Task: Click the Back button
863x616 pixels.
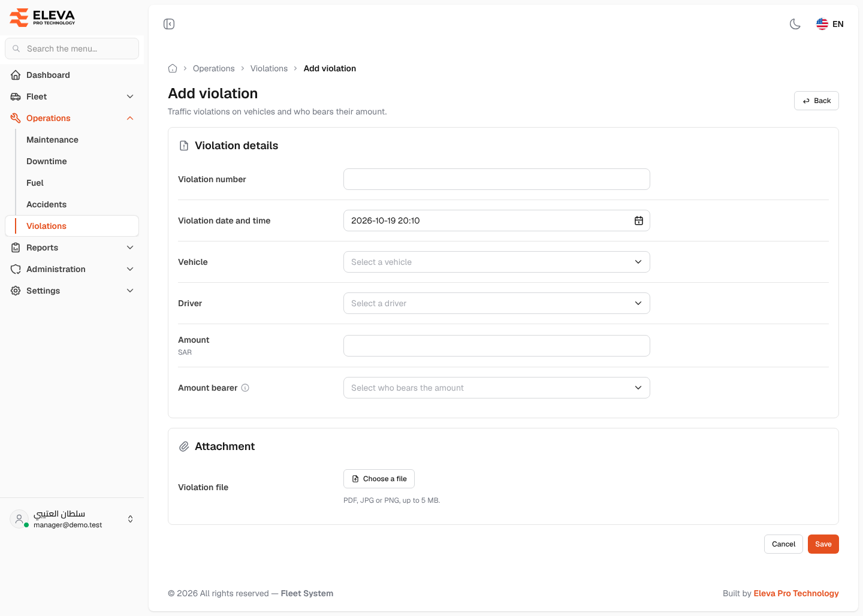Action: tap(816, 101)
